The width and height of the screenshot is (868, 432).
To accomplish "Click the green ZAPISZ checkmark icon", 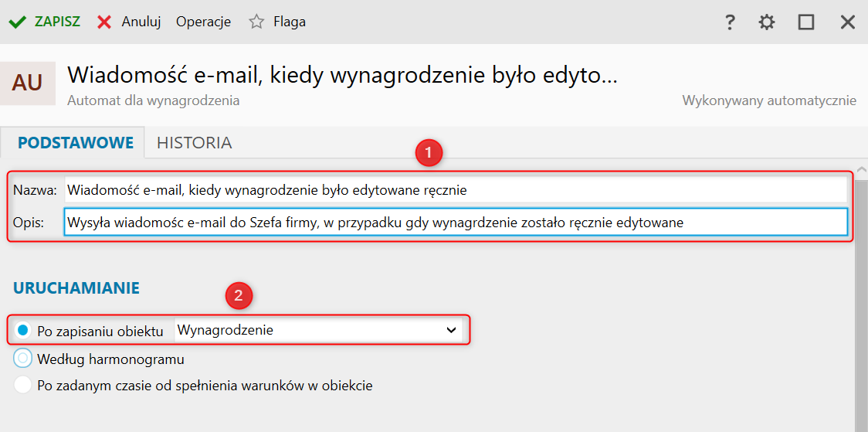I will tap(18, 22).
